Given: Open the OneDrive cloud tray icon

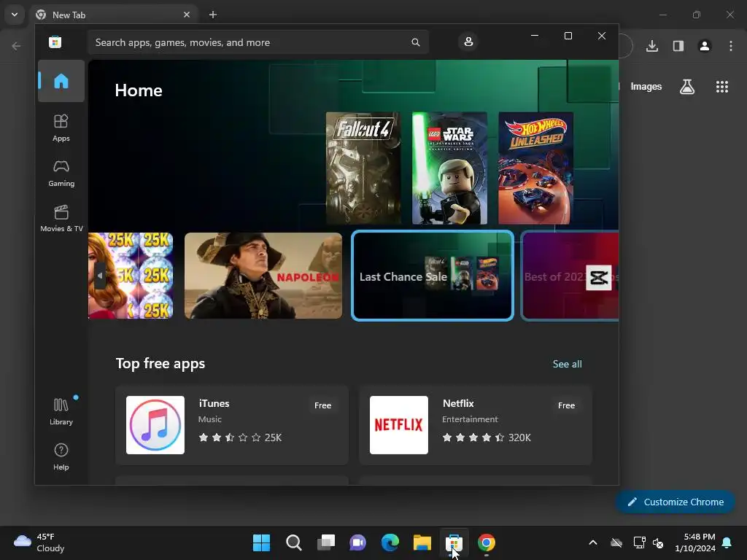Looking at the screenshot, I should (x=616, y=542).
